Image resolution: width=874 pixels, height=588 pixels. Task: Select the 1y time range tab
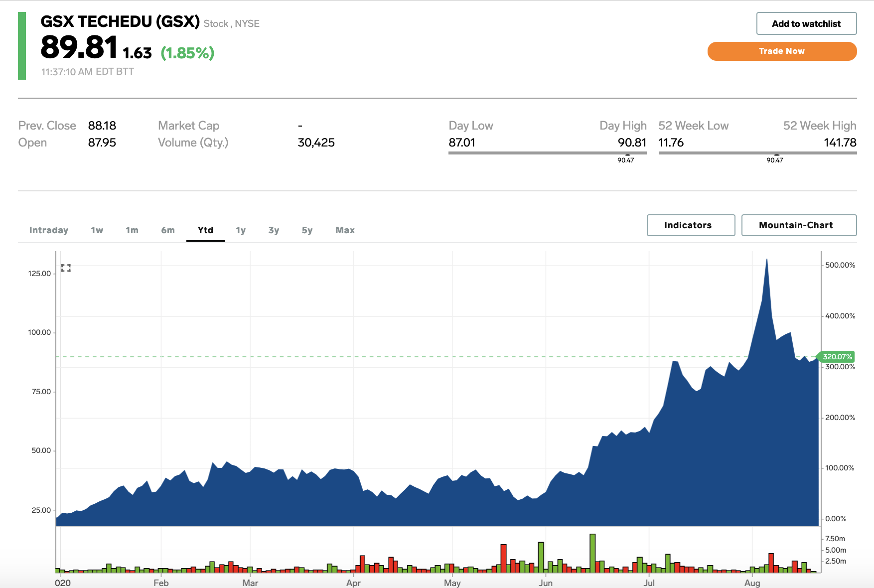coord(241,230)
